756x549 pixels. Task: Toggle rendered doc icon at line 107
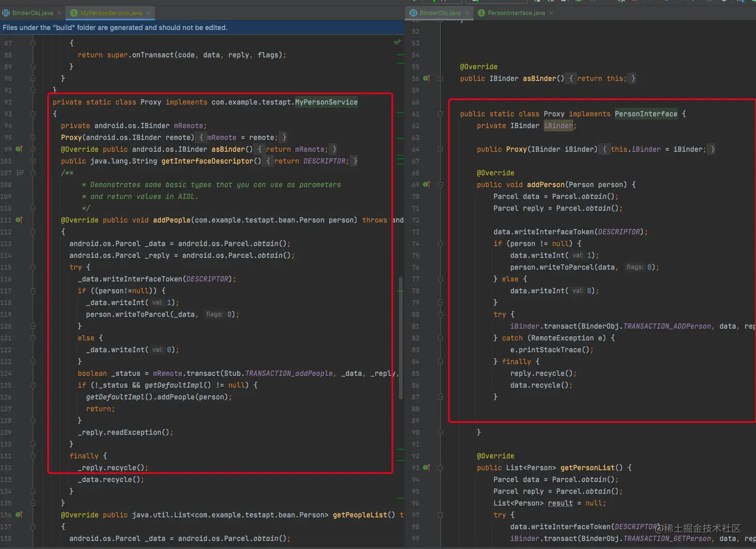pyautogui.click(x=20, y=173)
